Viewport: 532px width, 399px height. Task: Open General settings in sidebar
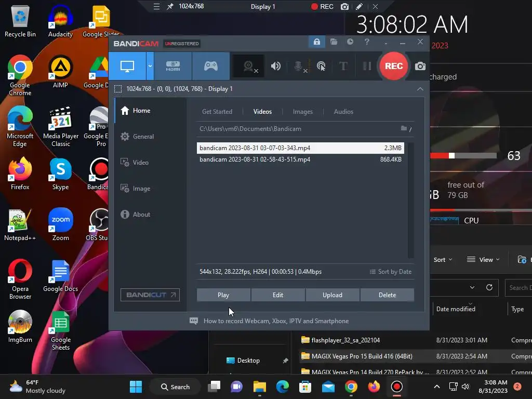(x=150, y=137)
